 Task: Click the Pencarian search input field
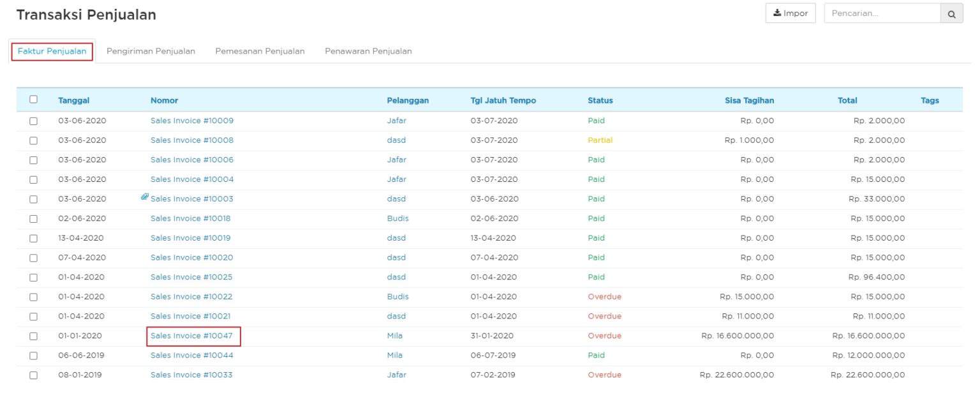(880, 13)
